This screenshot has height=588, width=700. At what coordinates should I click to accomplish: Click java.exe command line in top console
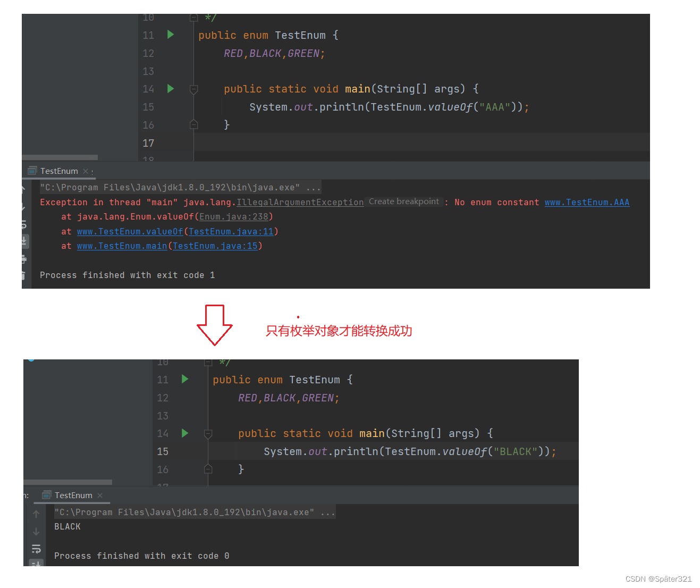click(x=181, y=187)
